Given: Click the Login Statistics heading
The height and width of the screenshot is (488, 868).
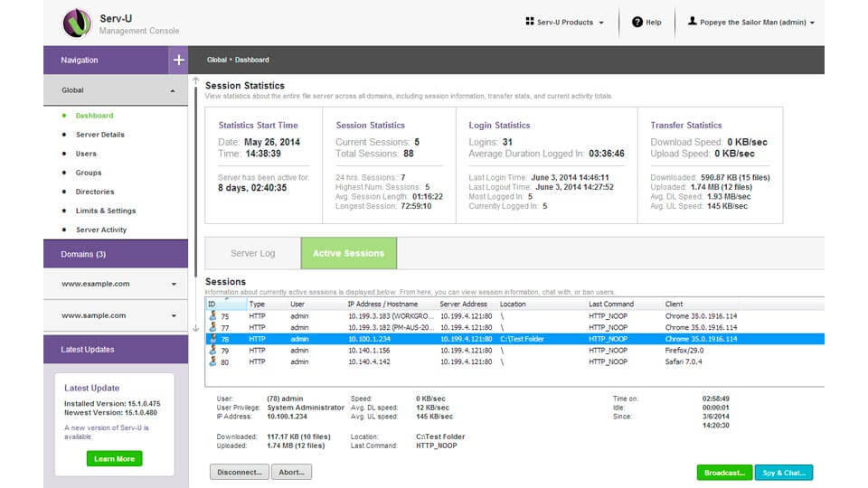Looking at the screenshot, I should click(499, 125).
